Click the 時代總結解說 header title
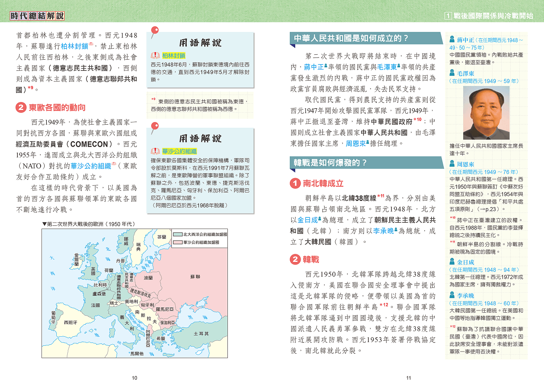Viewport: 544px width, 392px height. 37,16
